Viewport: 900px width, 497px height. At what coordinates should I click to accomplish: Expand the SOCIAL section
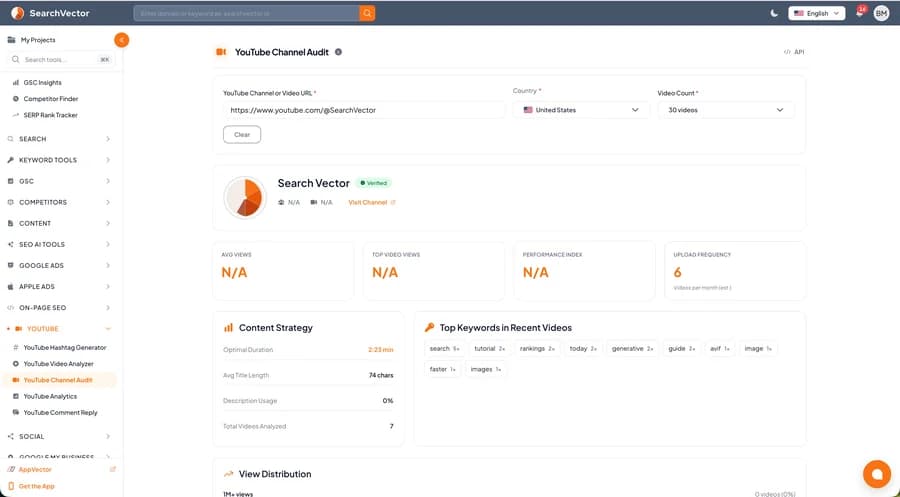pos(59,436)
